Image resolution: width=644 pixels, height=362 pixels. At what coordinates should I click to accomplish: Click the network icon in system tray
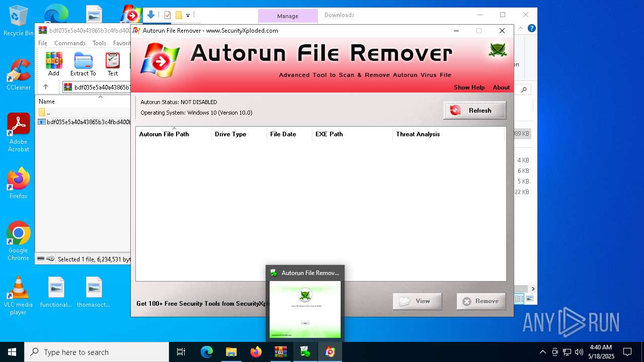tap(567, 352)
